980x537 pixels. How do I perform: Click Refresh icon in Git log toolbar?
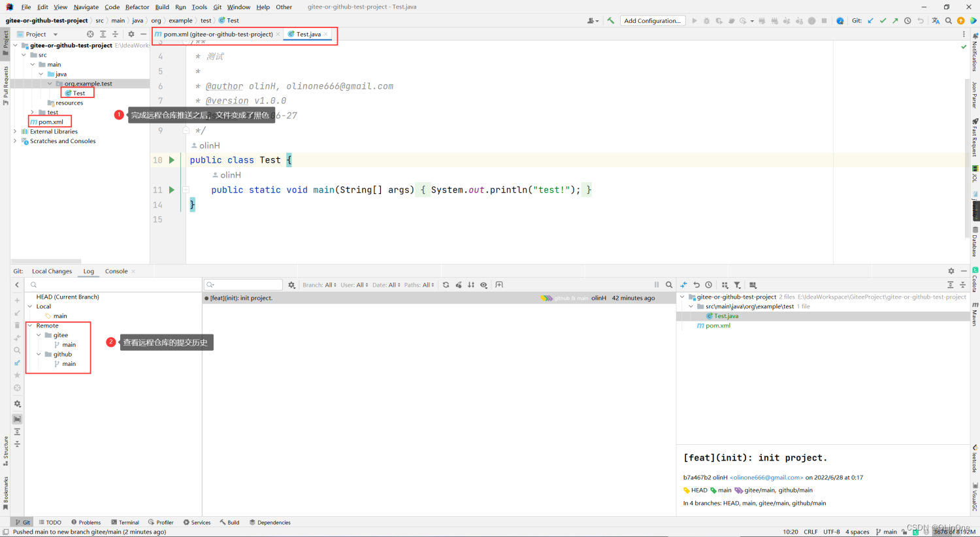446,285
